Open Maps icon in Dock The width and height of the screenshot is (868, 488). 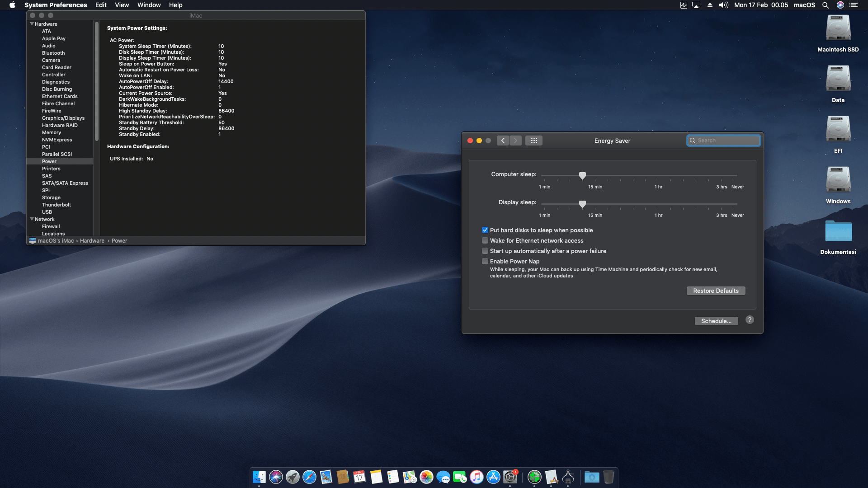(x=410, y=477)
